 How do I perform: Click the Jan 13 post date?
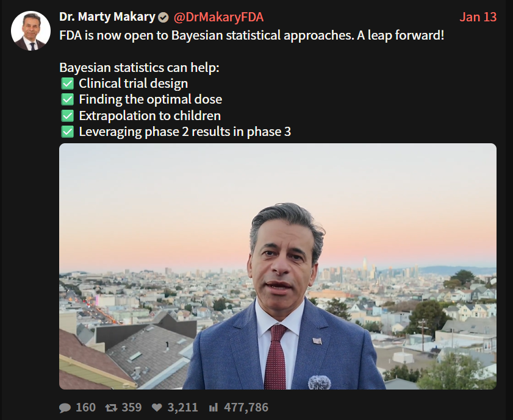tap(478, 17)
